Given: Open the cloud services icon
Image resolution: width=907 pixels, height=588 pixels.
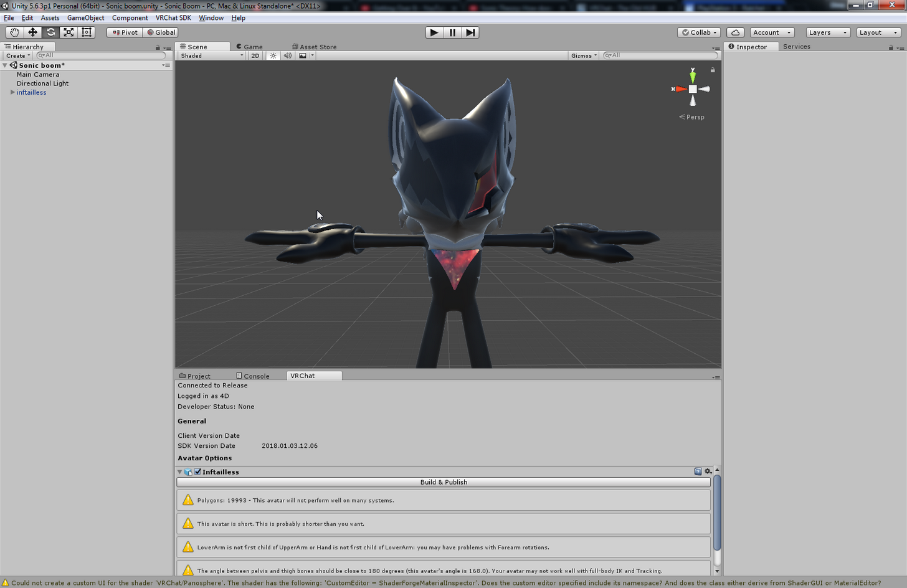Looking at the screenshot, I should [x=735, y=32].
